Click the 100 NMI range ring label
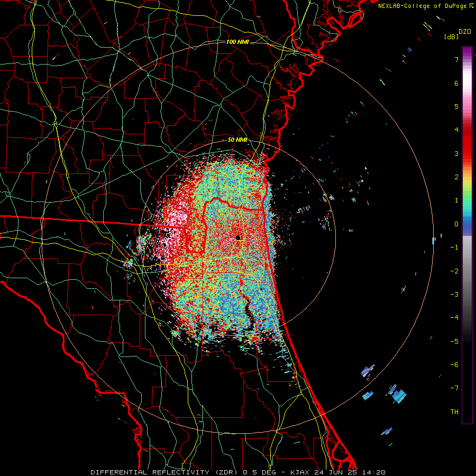This screenshot has height=476, width=476. pos(237,42)
